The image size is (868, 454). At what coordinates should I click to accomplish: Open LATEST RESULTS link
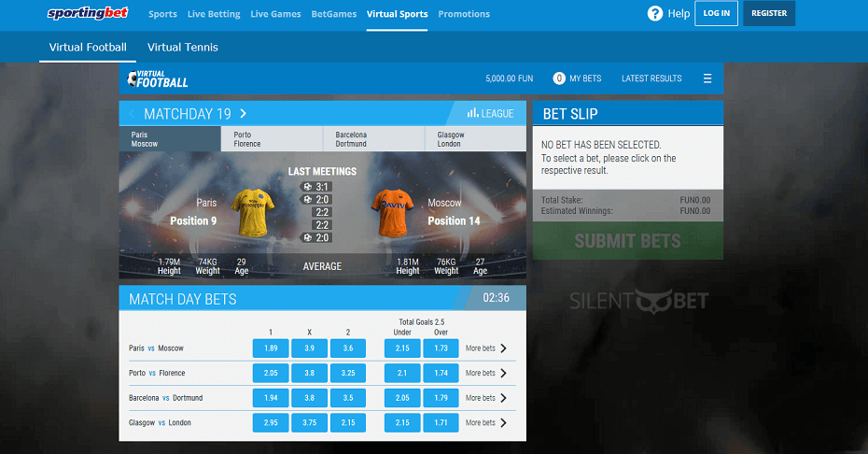[x=651, y=78]
